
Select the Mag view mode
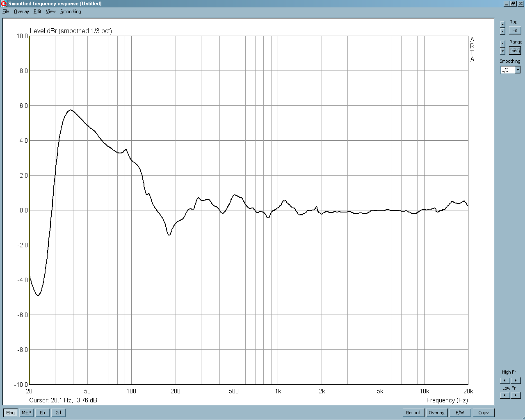point(10,413)
